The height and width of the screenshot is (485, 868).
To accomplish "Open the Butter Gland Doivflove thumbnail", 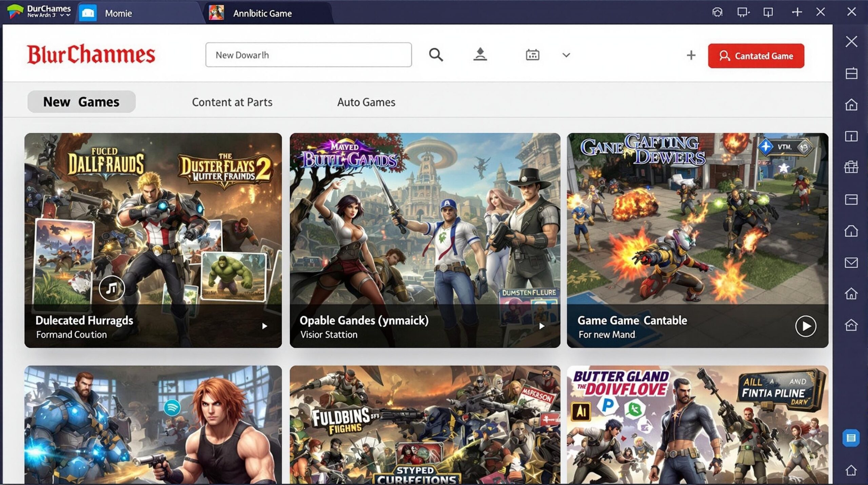I will (697, 425).
